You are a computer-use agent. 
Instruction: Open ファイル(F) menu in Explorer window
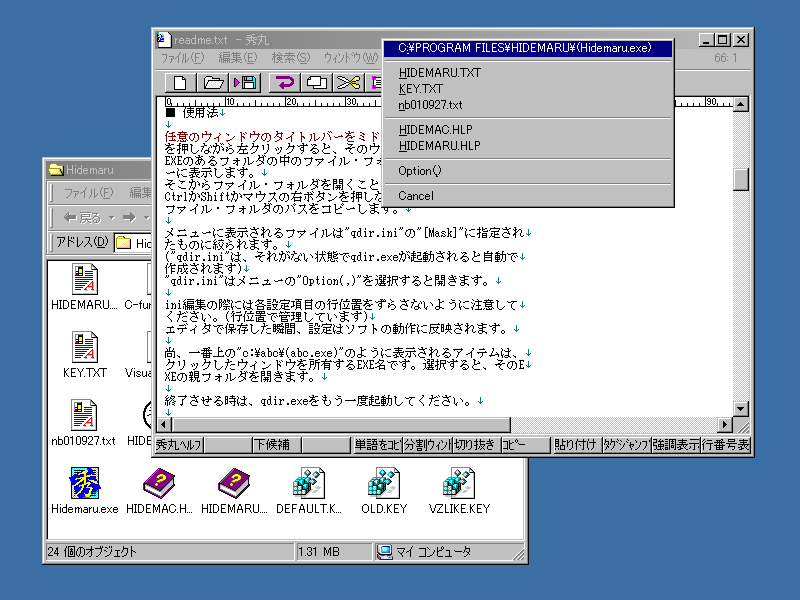click(x=88, y=193)
